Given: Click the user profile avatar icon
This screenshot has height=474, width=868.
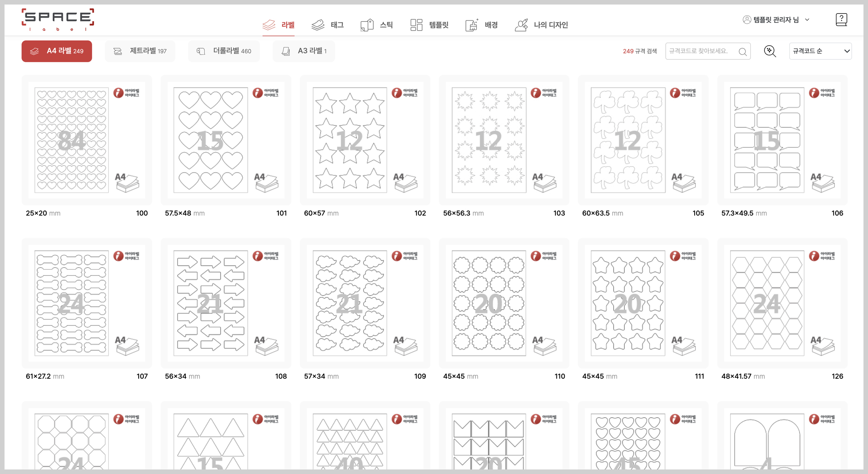Looking at the screenshot, I should pos(747,20).
